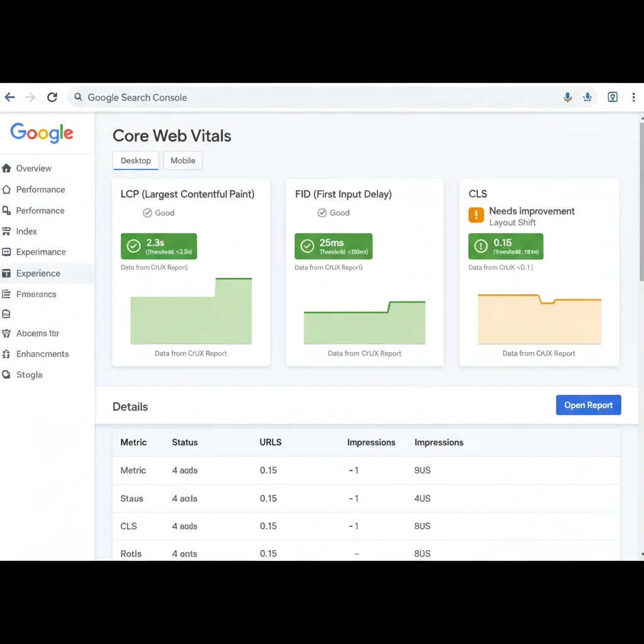Image resolution: width=644 pixels, height=644 pixels.
Task: Open the three-dot browser menu
Action: click(634, 97)
